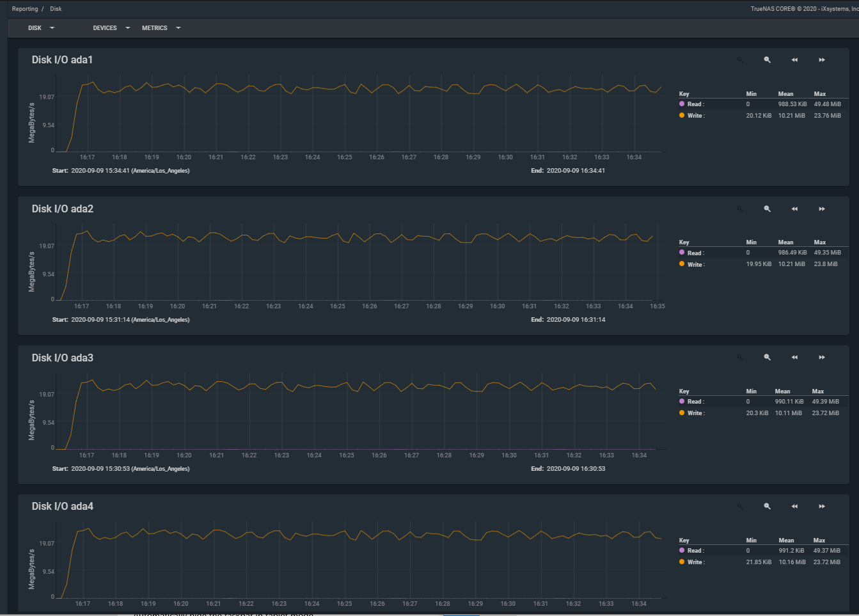Click ada2 Write min 19.95 KiB
This screenshot has height=616, width=859.
(x=759, y=264)
